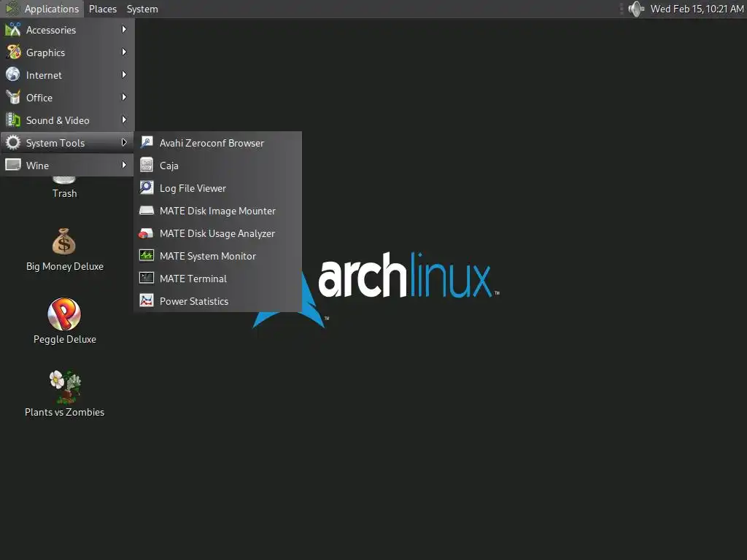Select the partially hidden Trash desktop icon
747x560 pixels.
64,180
